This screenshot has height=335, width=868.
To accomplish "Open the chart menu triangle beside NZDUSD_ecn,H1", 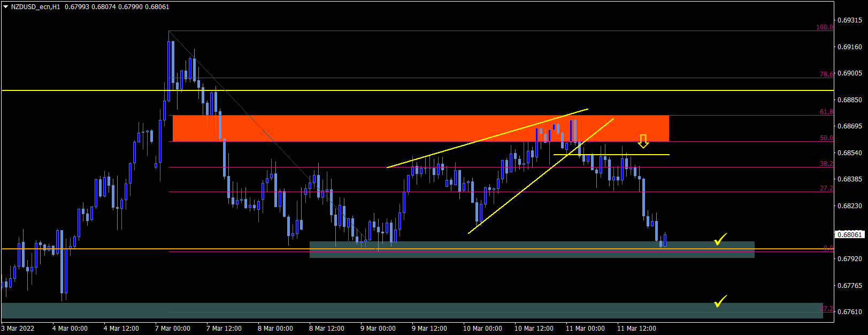I will click(x=5, y=7).
